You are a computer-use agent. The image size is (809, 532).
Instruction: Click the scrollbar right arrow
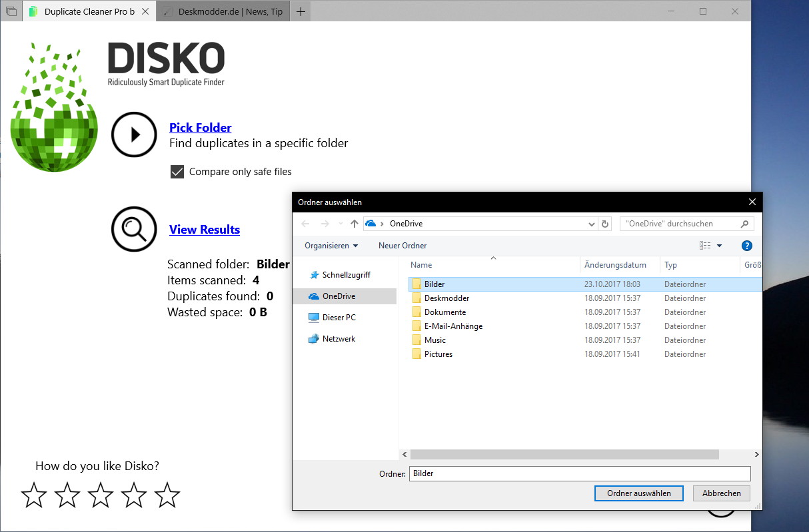pos(756,454)
